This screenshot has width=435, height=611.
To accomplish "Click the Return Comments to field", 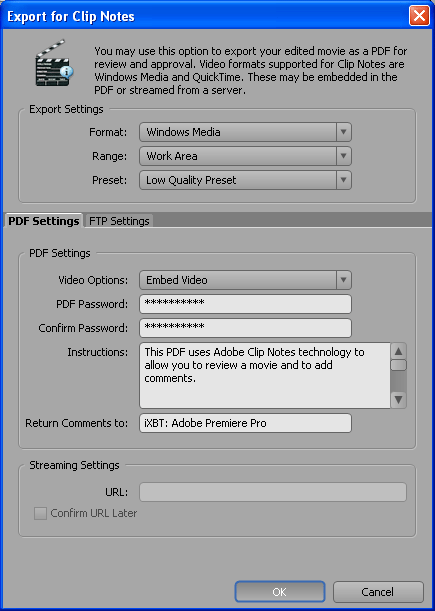I will tap(245, 423).
